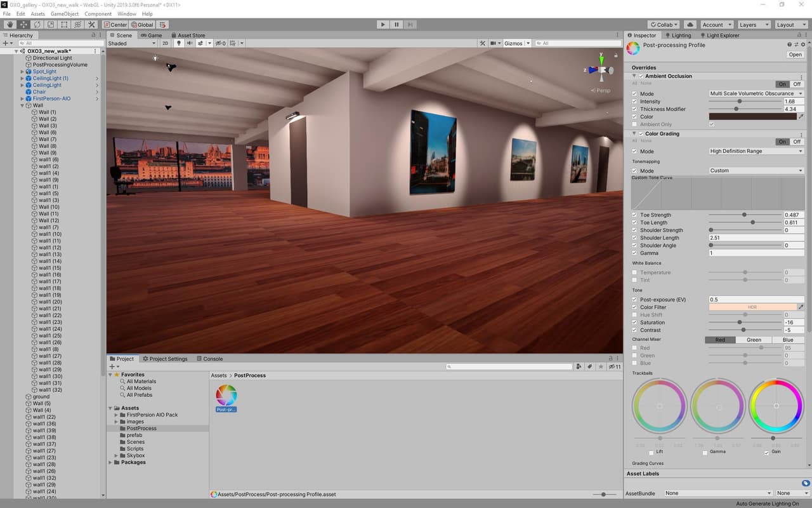Click the hidden objects count icon in Scene view

click(x=220, y=43)
